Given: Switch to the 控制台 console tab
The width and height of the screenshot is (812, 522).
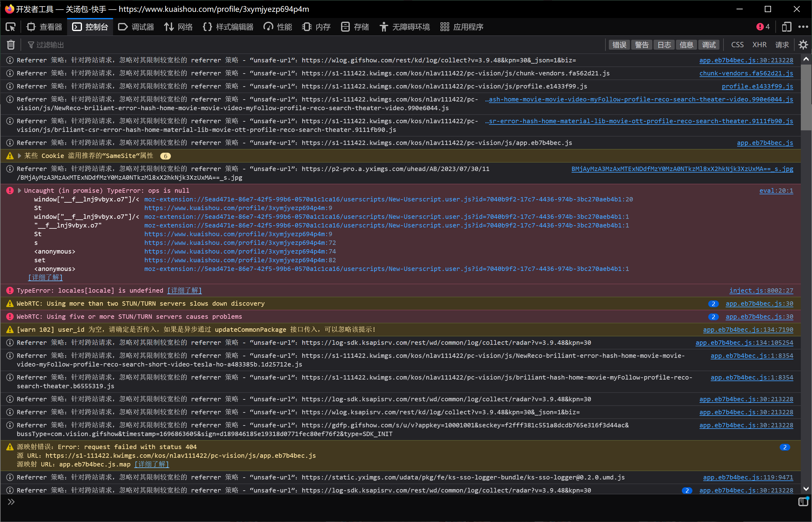Looking at the screenshot, I should coord(90,27).
